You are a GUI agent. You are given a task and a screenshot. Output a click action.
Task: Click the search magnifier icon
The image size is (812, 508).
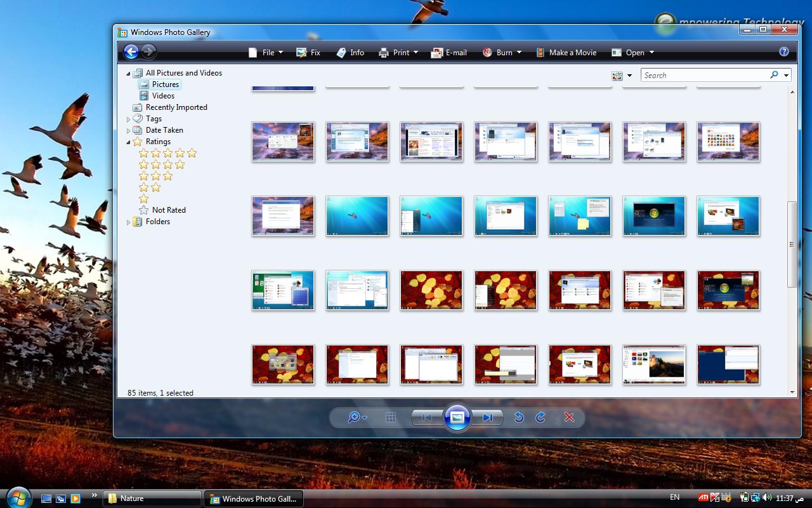point(774,75)
